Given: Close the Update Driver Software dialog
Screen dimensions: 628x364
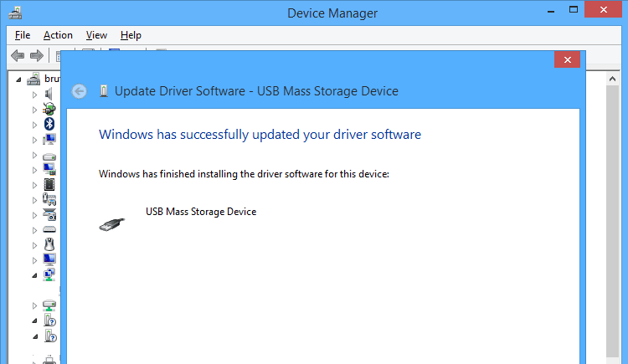Looking at the screenshot, I should click(567, 60).
